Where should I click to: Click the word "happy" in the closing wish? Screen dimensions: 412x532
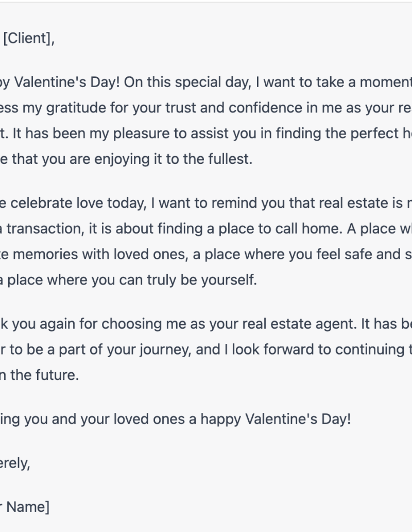(x=220, y=419)
